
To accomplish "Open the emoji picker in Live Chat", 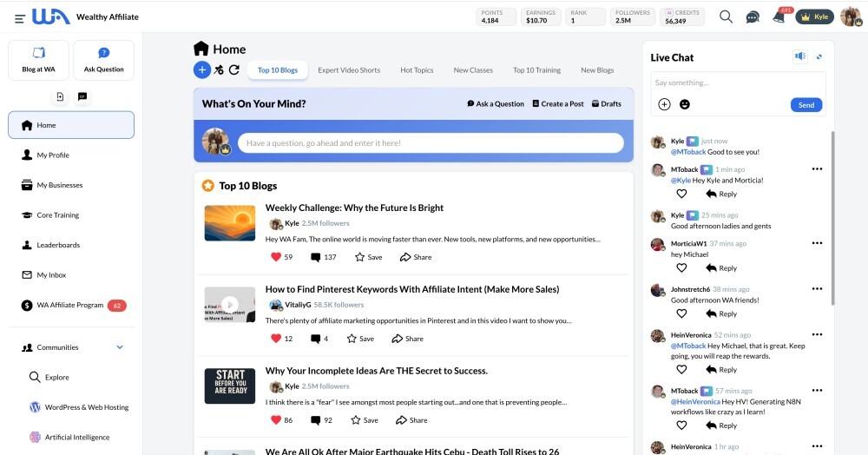I will coord(685,104).
